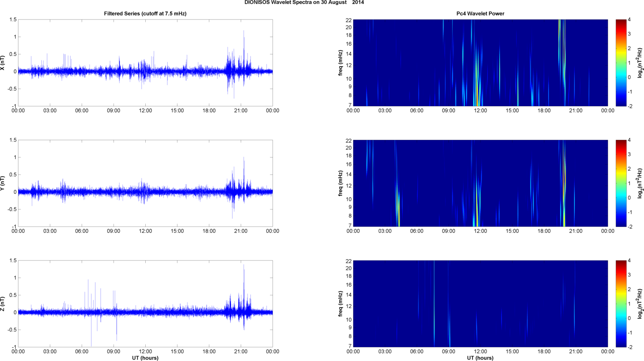The height and width of the screenshot is (361, 644).
Task: Click the -0.5 tick on Z series axis
Action: pos(12,330)
